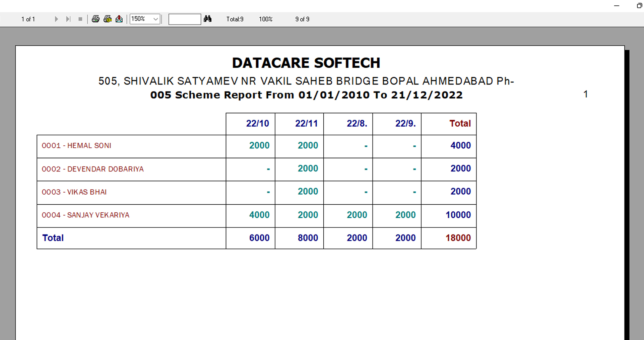This screenshot has height=340, width=644.
Task: Click VIKAS BHAI's 22/11 amount 2000
Action: click(308, 192)
